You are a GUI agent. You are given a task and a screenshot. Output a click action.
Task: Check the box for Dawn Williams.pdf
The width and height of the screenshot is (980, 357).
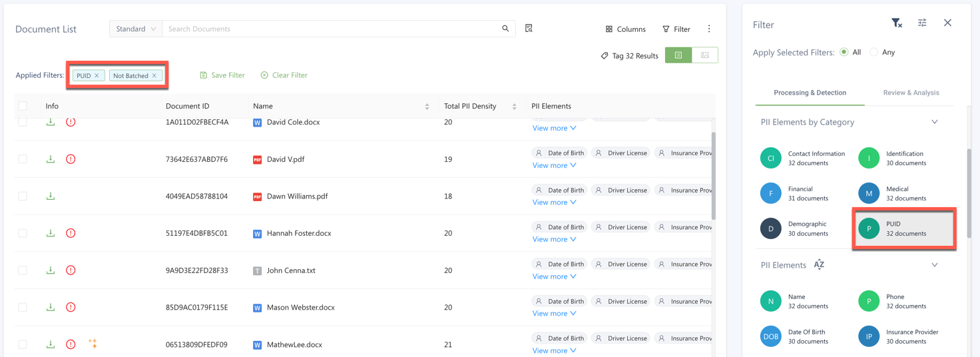pyautogui.click(x=23, y=196)
